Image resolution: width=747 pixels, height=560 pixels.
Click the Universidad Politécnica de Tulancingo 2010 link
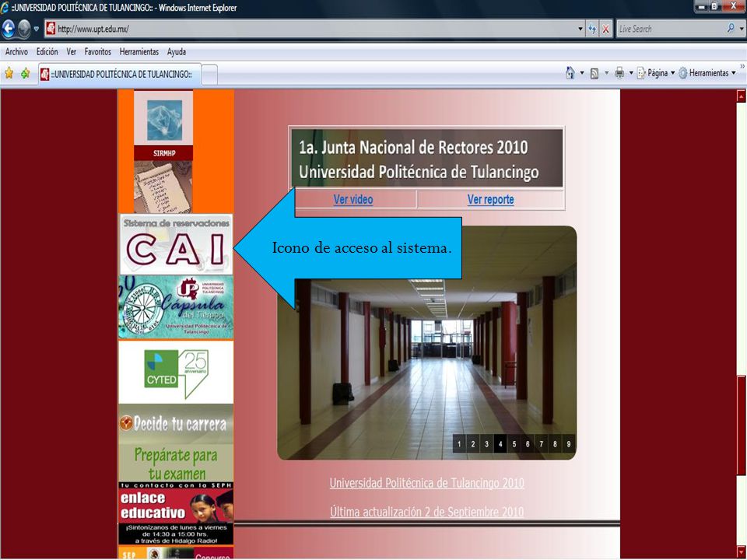[x=427, y=483]
